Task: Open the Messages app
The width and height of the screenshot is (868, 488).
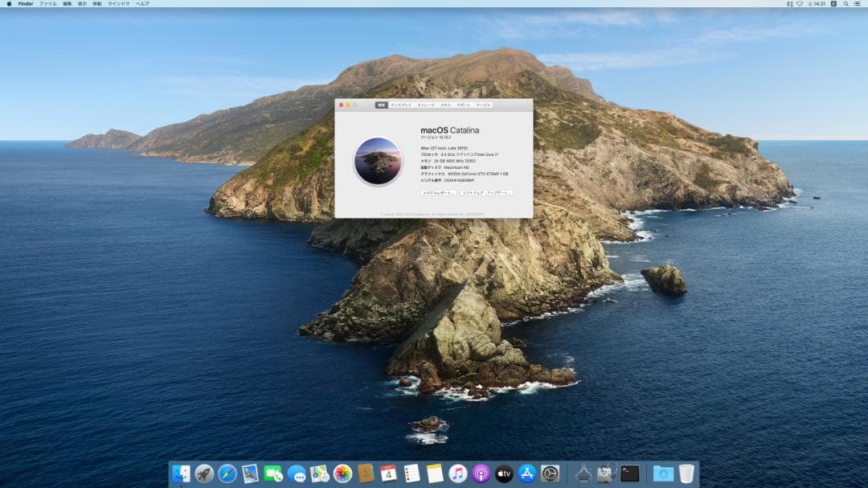Action: point(297,472)
